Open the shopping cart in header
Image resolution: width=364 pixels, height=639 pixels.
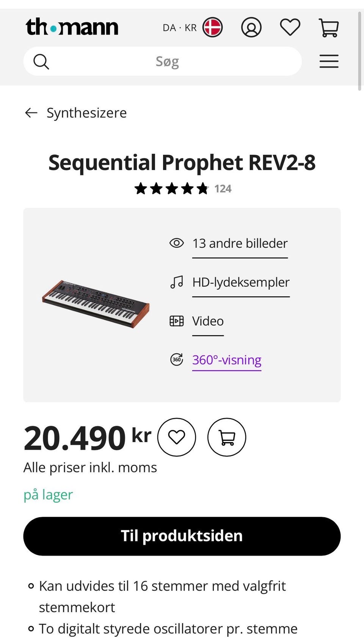[x=329, y=28]
